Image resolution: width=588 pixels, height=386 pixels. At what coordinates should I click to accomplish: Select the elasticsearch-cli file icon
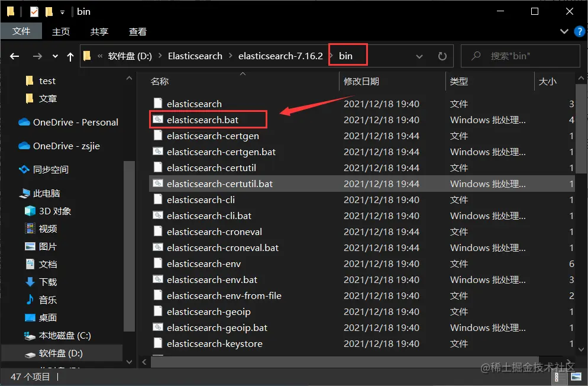coord(158,200)
